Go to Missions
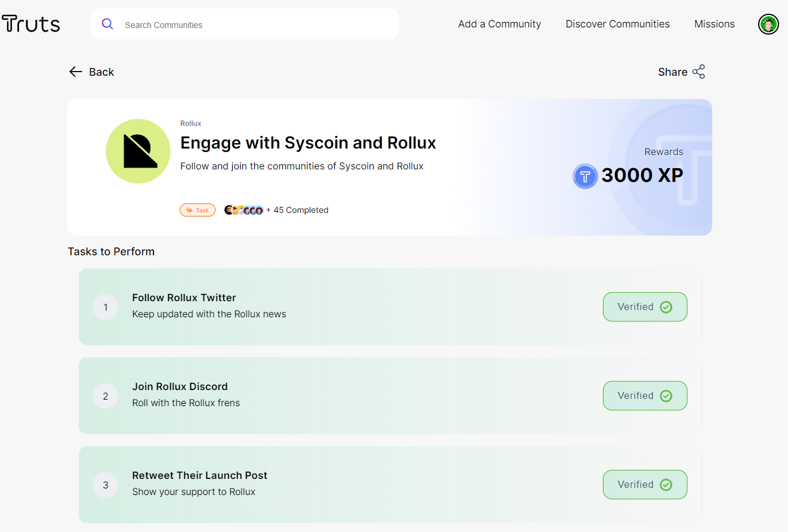Screen dimensions: 788x532 715,24
